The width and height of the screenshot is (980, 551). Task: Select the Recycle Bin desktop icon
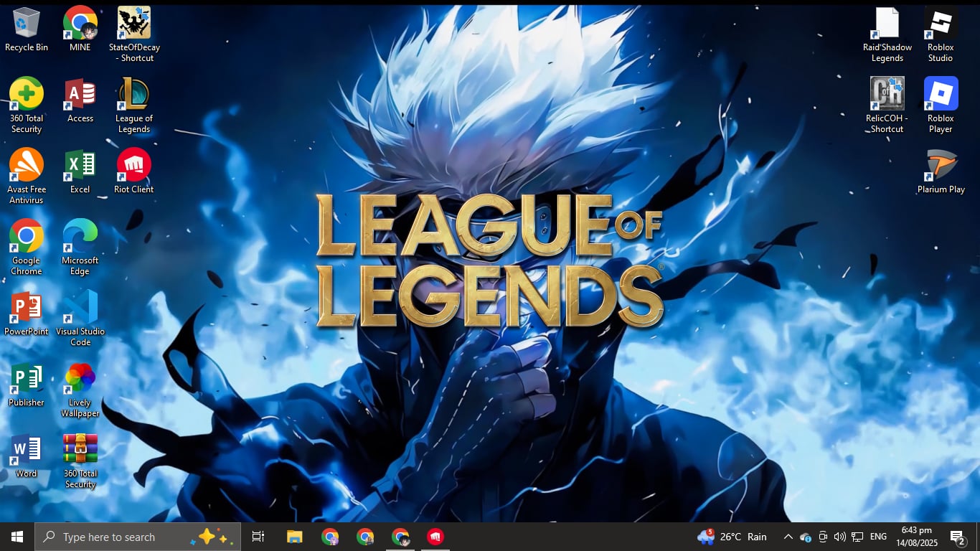point(27,29)
